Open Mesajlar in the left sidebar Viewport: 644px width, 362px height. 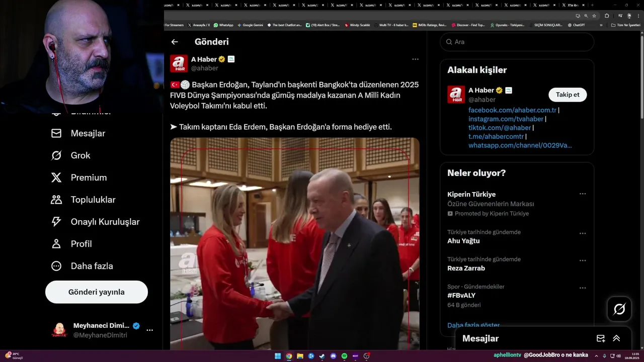click(78, 133)
